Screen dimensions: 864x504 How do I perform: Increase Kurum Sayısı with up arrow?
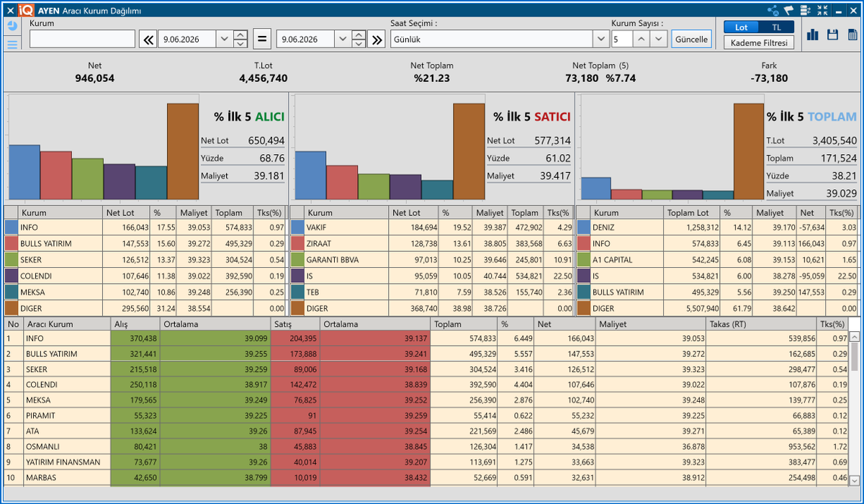tap(642, 39)
